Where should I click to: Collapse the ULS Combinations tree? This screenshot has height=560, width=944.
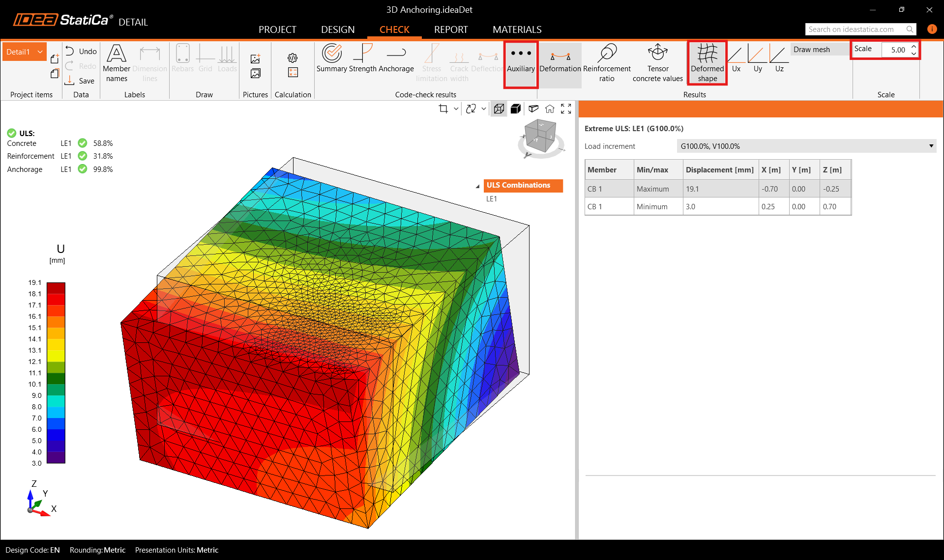tap(477, 186)
